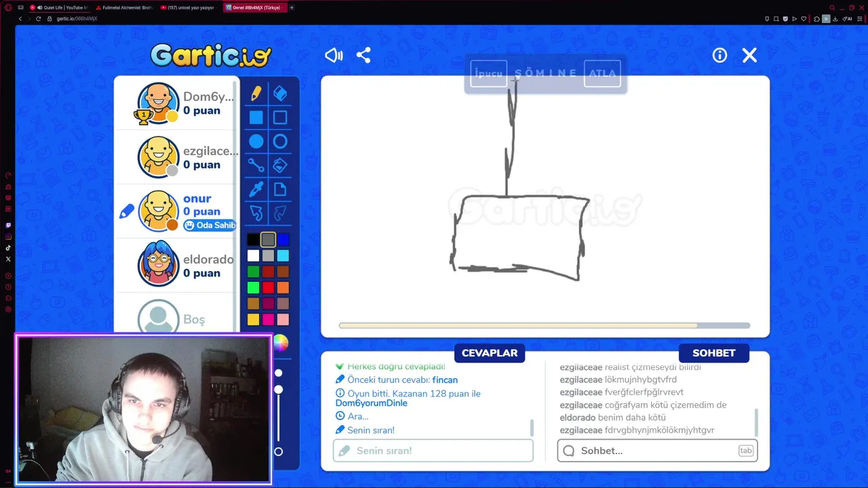
Task: Click the answer input field
Action: [433, 451]
